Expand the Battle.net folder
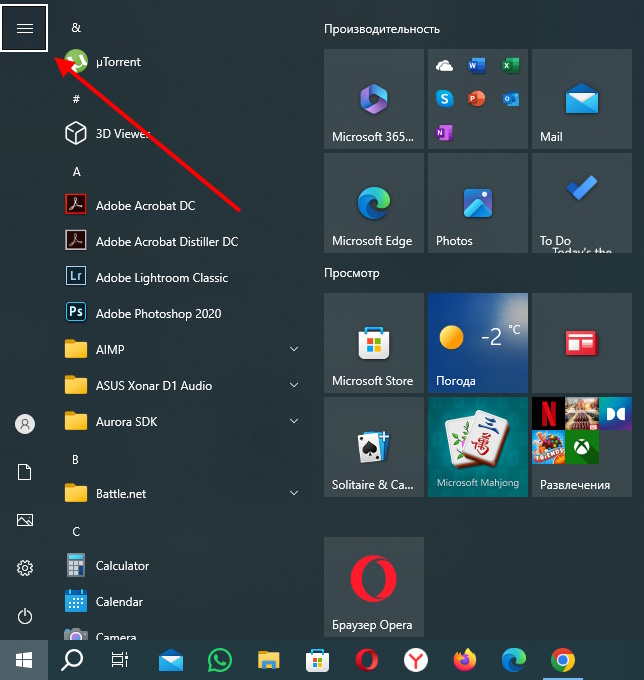Image resolution: width=644 pixels, height=680 pixels. (x=182, y=493)
